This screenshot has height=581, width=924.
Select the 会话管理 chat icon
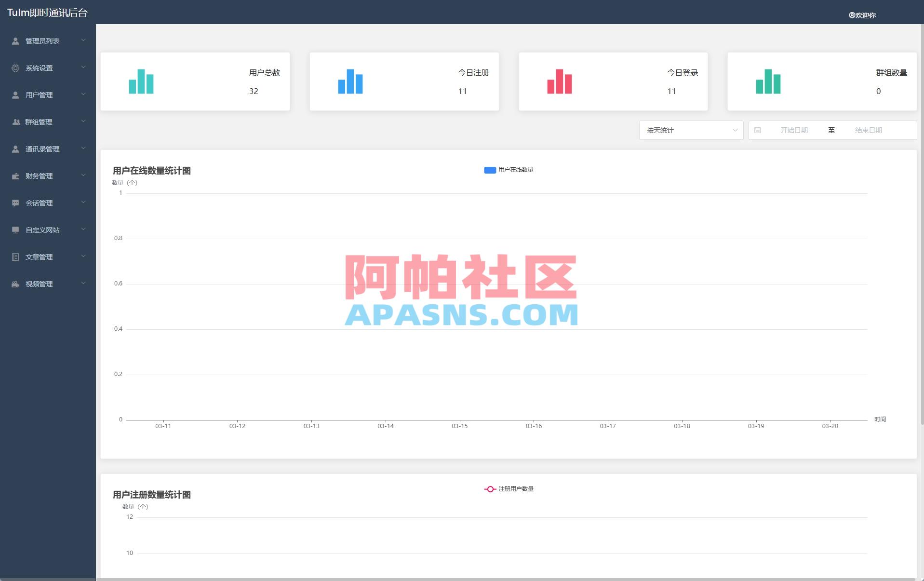tap(14, 203)
